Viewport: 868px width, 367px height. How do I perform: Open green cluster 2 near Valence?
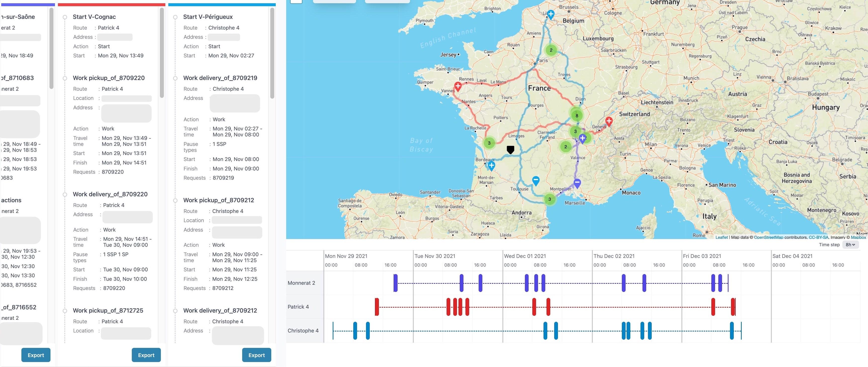coord(565,146)
